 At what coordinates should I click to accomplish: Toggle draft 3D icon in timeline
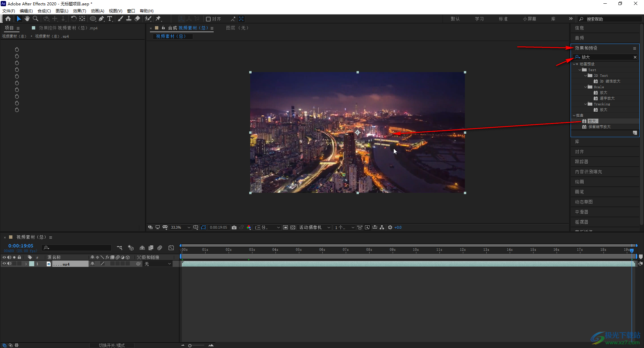pyautogui.click(x=131, y=248)
